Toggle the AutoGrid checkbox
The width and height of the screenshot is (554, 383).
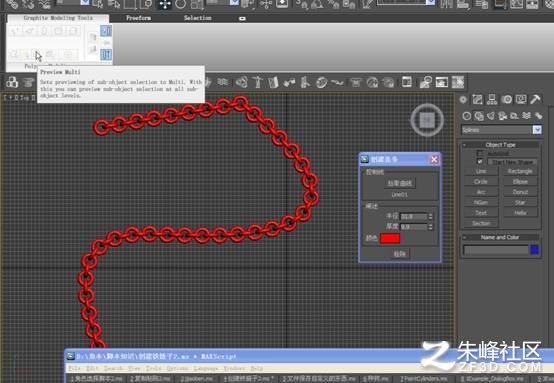[x=480, y=153]
